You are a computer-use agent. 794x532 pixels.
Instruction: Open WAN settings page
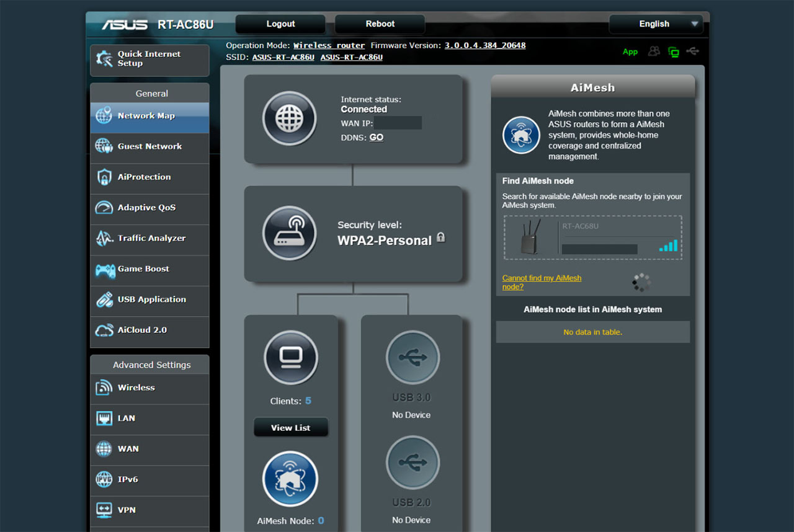[x=149, y=449]
